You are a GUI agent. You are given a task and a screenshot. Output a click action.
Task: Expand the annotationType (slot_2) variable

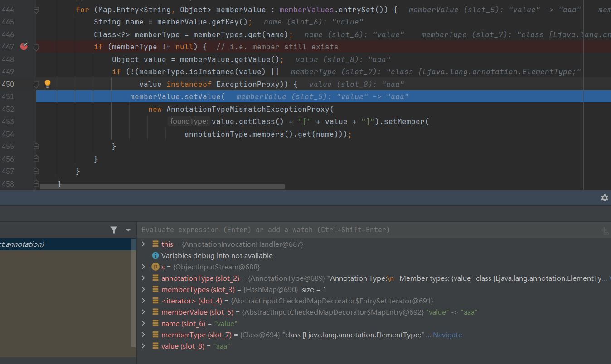pyautogui.click(x=144, y=278)
